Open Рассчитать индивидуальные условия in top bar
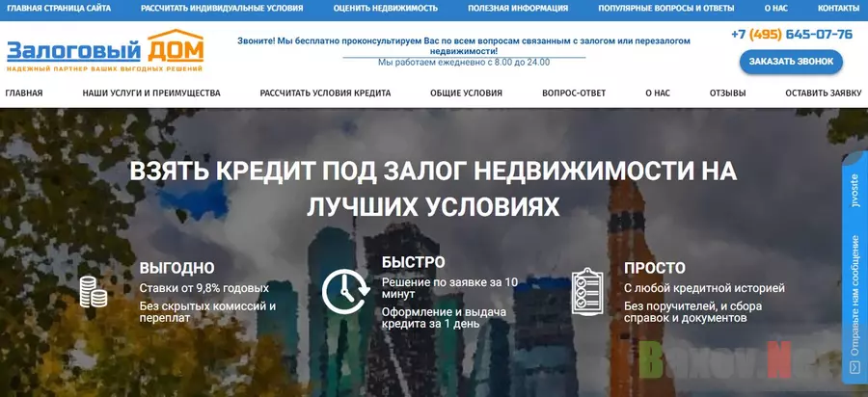The image size is (868, 397). (x=222, y=9)
